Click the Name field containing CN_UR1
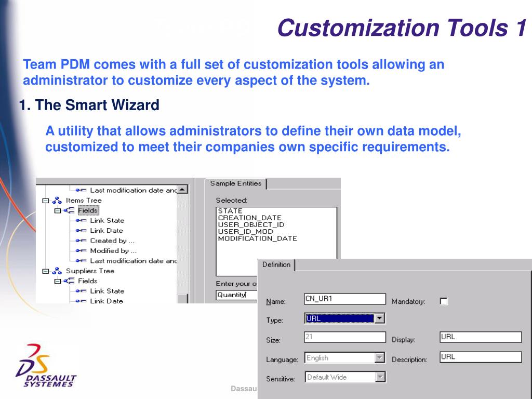 point(345,299)
